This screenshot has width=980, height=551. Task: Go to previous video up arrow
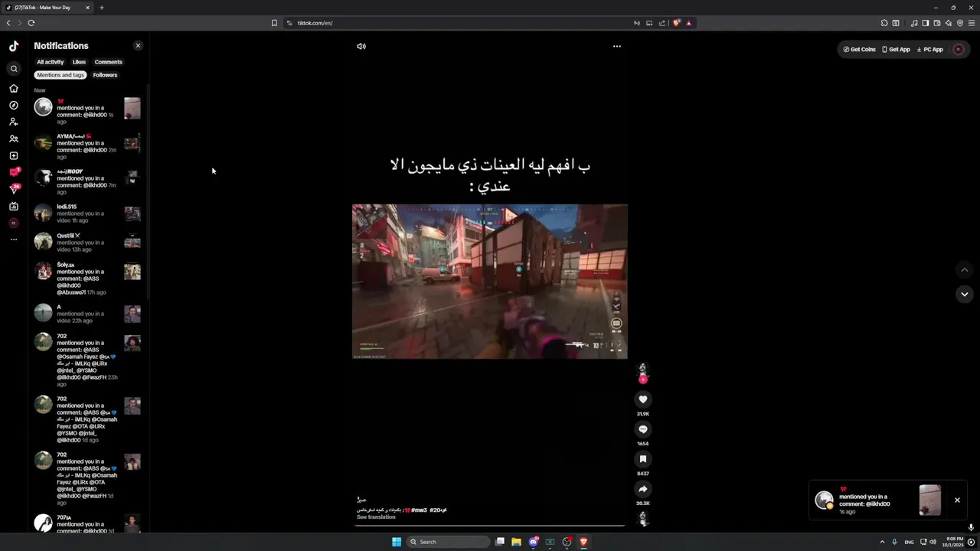pos(965,269)
